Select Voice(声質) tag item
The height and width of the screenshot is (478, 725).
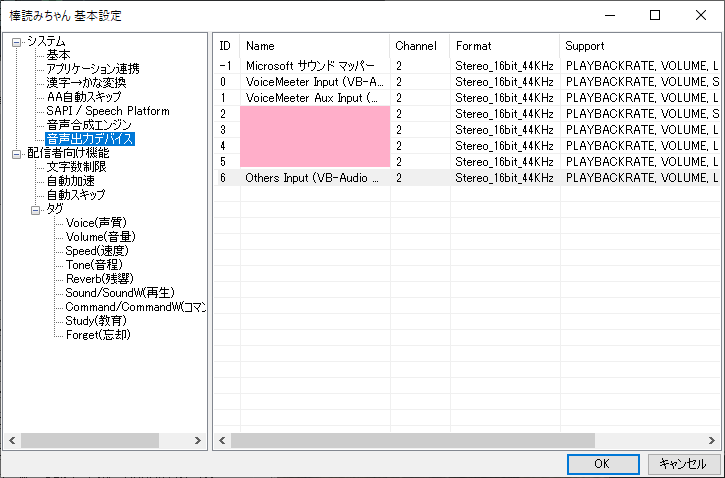tap(96, 223)
